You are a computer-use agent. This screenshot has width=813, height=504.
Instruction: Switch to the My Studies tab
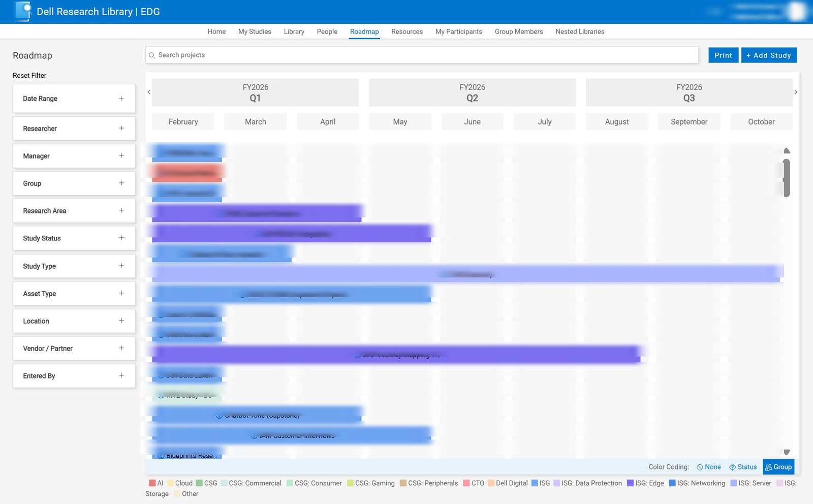pyautogui.click(x=254, y=31)
